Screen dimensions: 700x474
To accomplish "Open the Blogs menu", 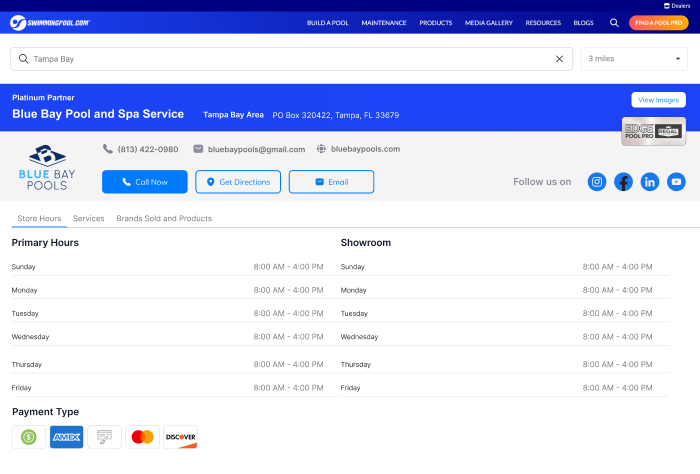I will click(583, 23).
